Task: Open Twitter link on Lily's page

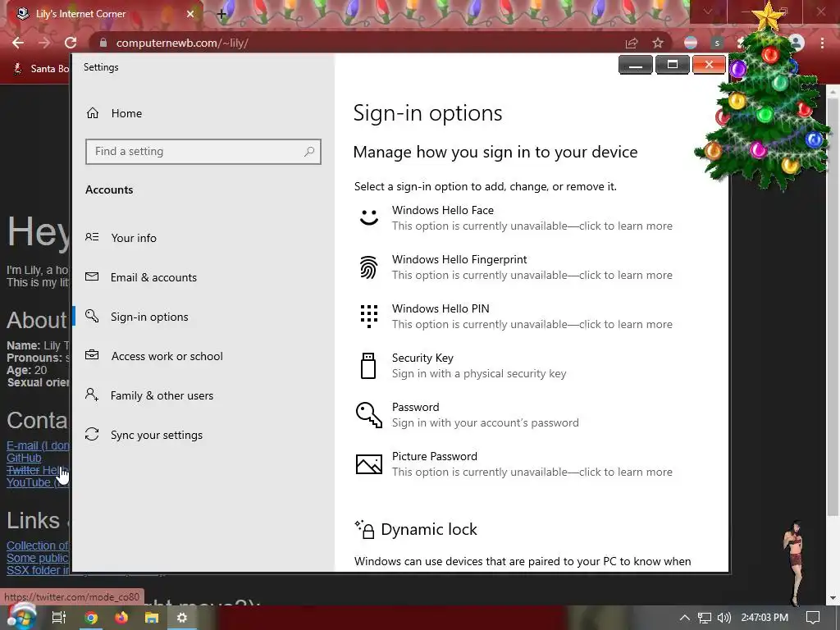Action: (x=35, y=470)
